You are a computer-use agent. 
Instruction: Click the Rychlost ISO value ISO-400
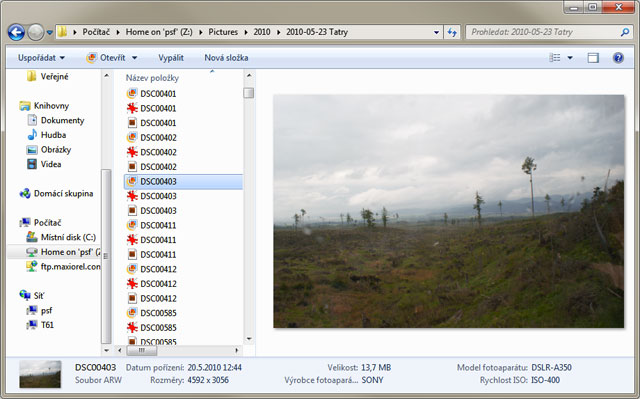pyautogui.click(x=545, y=380)
